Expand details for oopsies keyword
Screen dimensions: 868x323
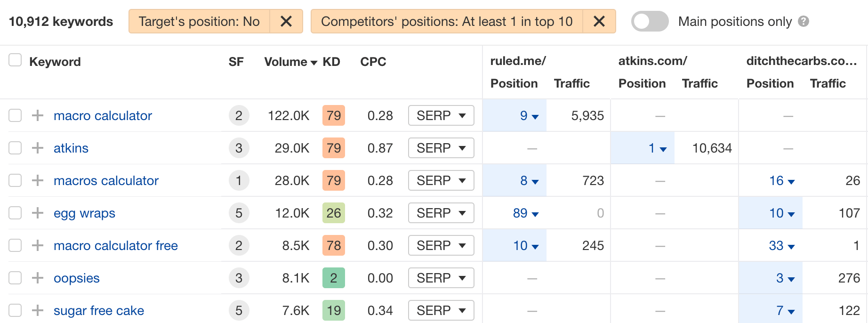tap(37, 278)
